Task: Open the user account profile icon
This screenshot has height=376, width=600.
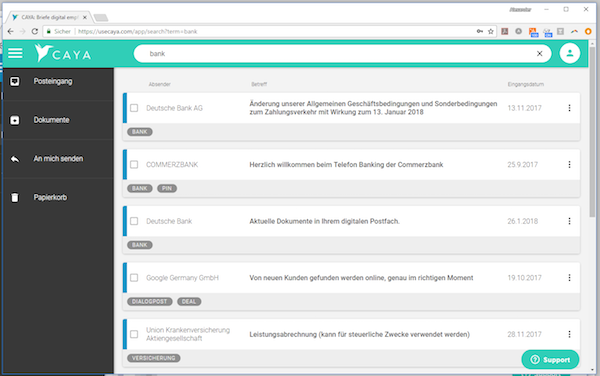Action: tap(570, 53)
